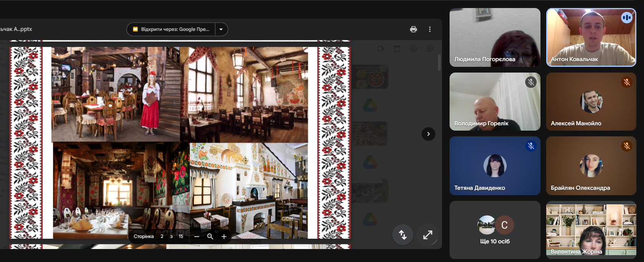Zoom out with the minus icon

[x=197, y=236]
